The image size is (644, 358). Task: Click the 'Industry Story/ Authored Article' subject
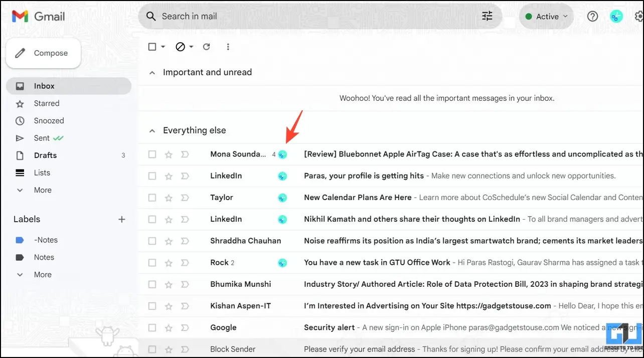pyautogui.click(x=473, y=284)
